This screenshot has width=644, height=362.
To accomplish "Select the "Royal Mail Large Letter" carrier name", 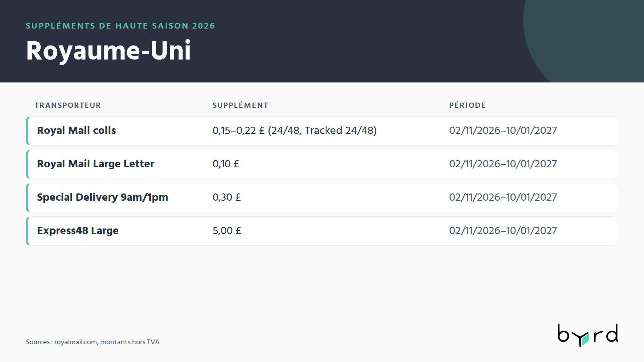I will click(x=96, y=164).
